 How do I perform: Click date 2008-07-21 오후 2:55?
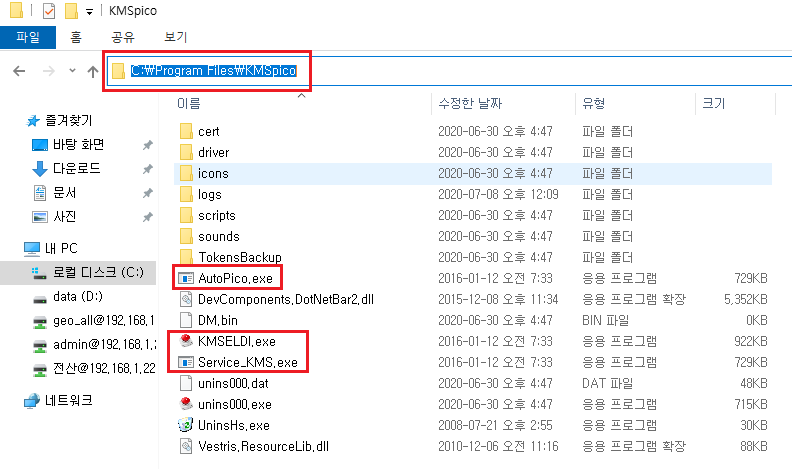click(495, 425)
